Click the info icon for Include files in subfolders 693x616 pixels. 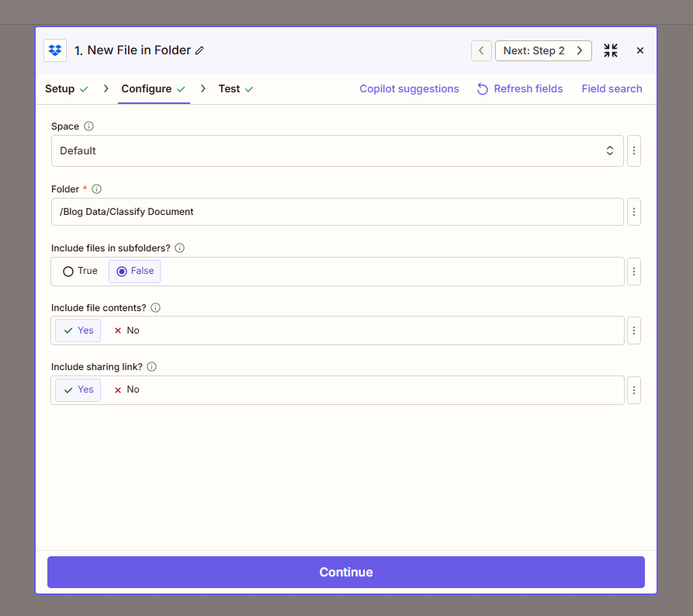[x=179, y=247]
